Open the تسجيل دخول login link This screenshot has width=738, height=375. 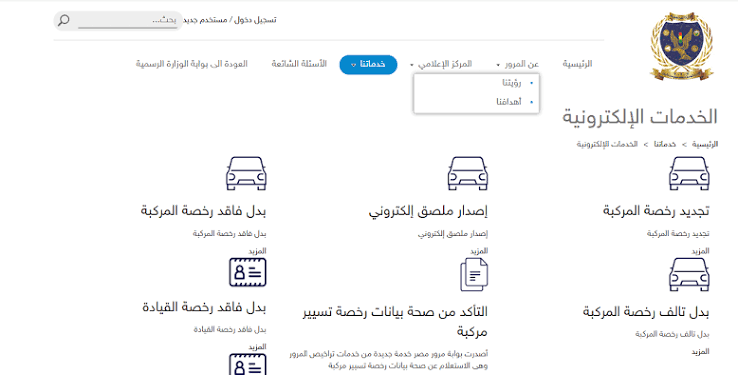tap(255, 20)
